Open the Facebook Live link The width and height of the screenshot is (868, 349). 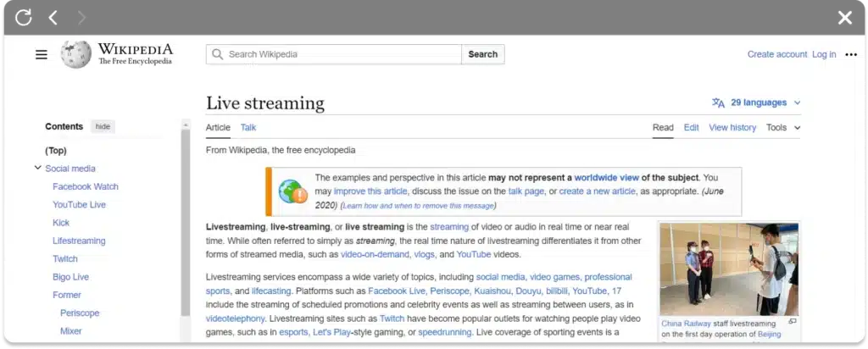[397, 291]
